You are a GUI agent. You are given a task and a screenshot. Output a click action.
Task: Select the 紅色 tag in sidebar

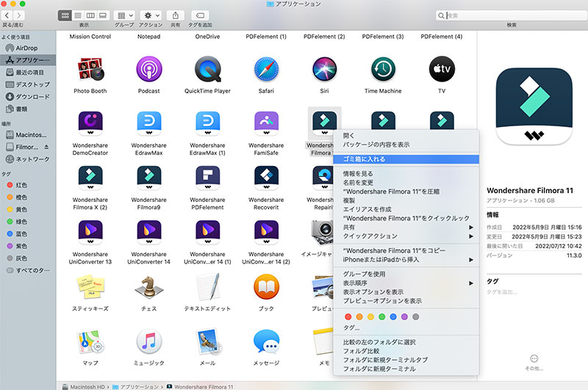[28, 185]
